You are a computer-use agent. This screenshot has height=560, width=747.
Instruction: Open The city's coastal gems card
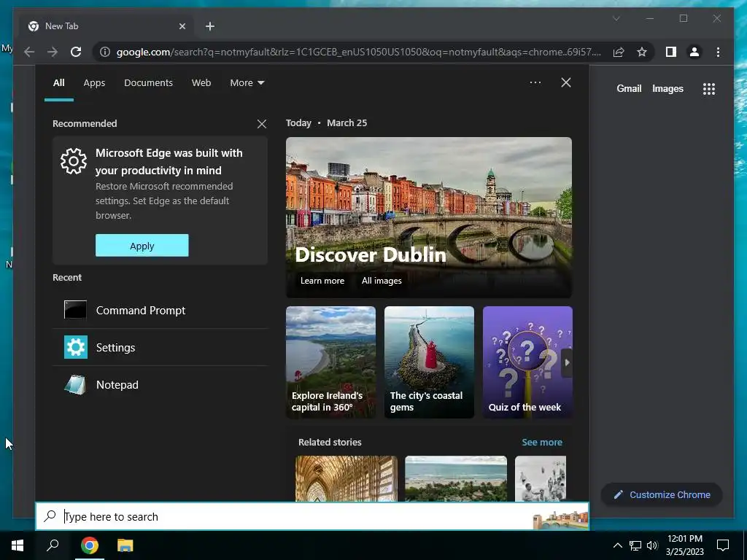click(429, 362)
